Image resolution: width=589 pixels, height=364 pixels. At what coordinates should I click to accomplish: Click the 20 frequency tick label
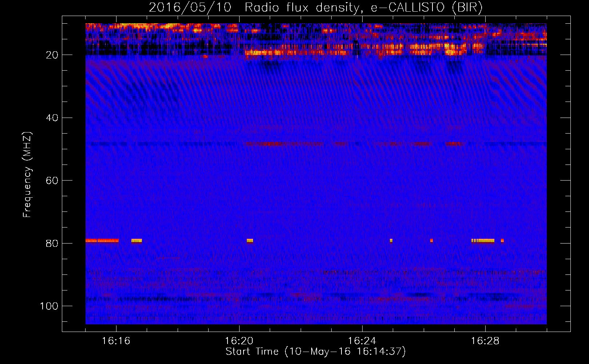coord(52,55)
